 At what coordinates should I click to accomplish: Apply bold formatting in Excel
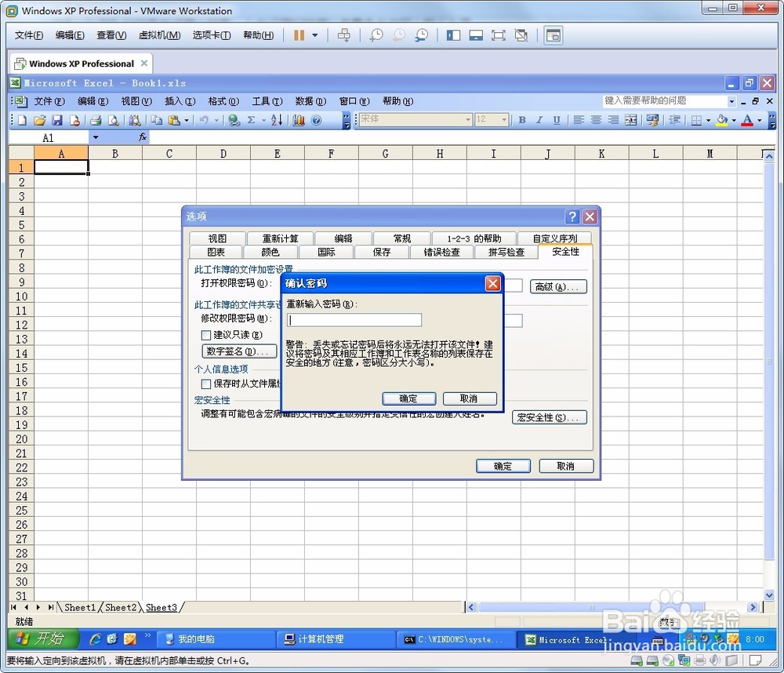coord(522,120)
